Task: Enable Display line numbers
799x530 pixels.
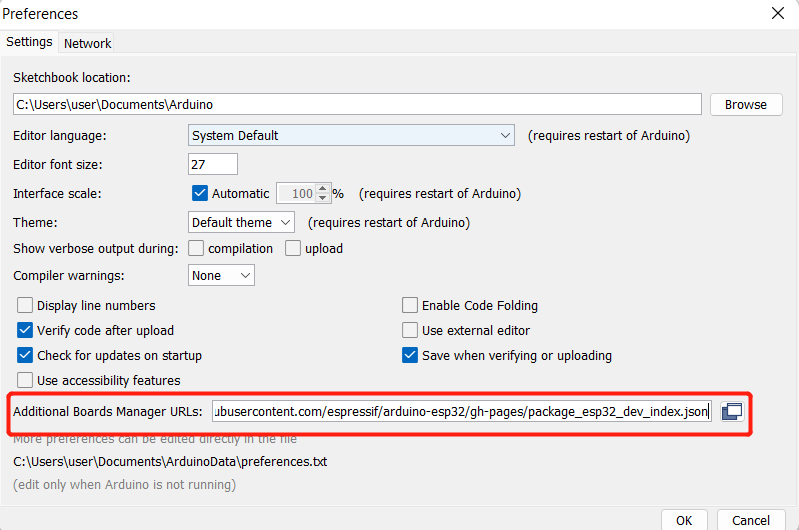Action: (x=25, y=305)
